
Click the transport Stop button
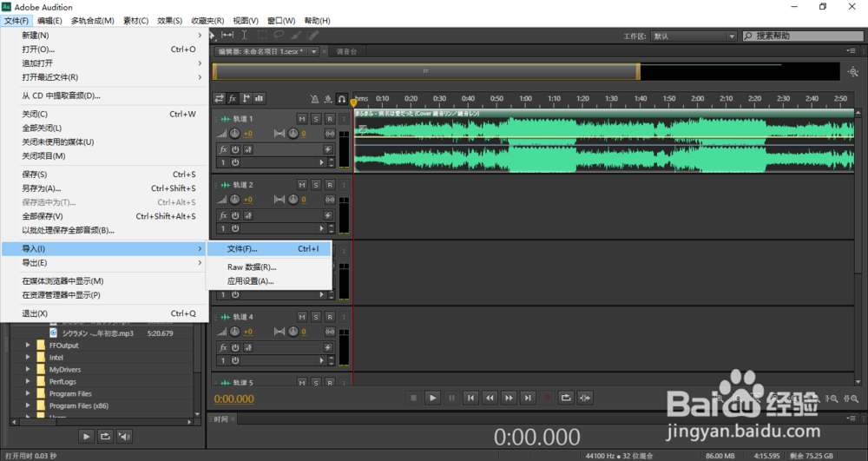click(413, 398)
